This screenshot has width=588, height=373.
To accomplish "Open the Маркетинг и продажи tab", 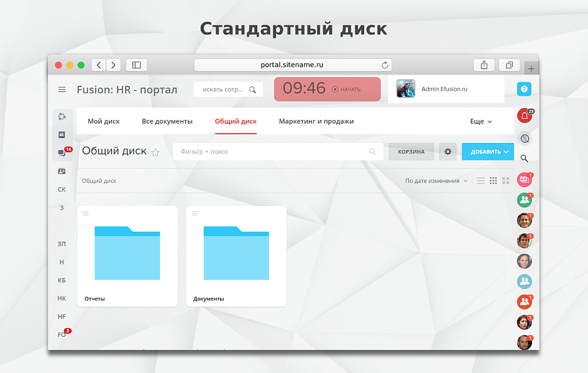I will point(315,121).
